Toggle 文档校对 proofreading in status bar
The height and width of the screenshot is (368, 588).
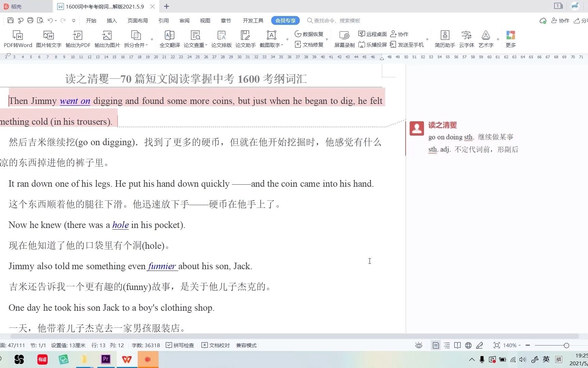click(216, 345)
